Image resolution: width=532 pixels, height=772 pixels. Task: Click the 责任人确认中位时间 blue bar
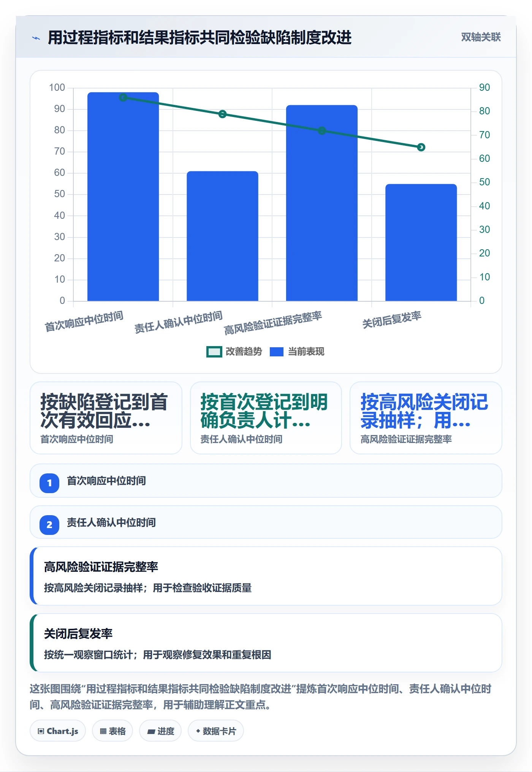[222, 236]
